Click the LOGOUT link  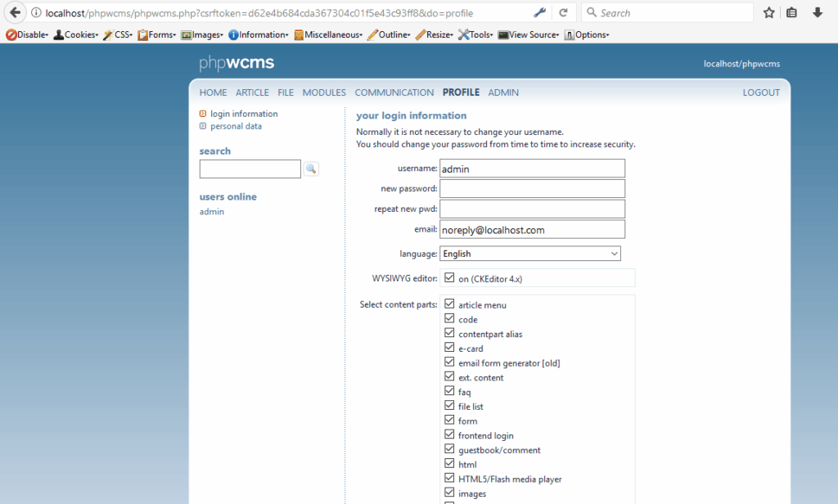(x=761, y=92)
